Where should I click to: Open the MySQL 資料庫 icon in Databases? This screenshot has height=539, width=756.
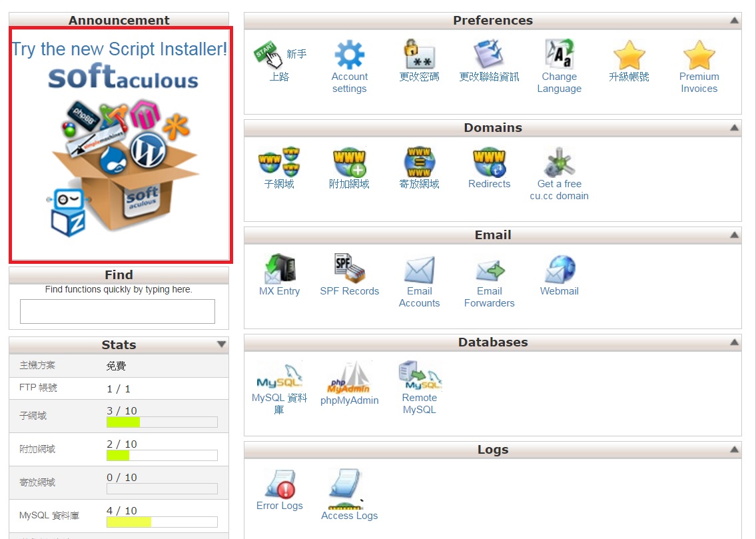click(x=279, y=376)
